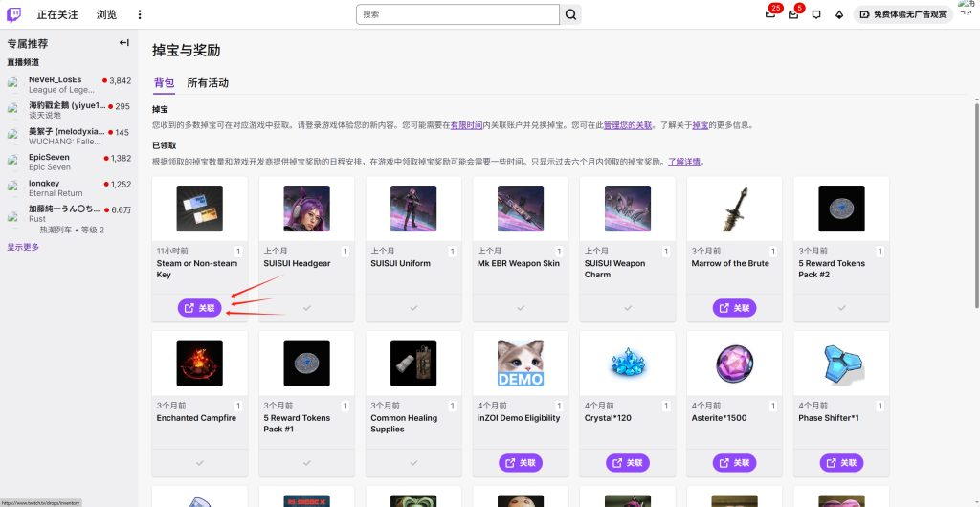Click 热潮列车 等级 2 text
Image resolution: width=980 pixels, height=507 pixels.
tap(72, 230)
